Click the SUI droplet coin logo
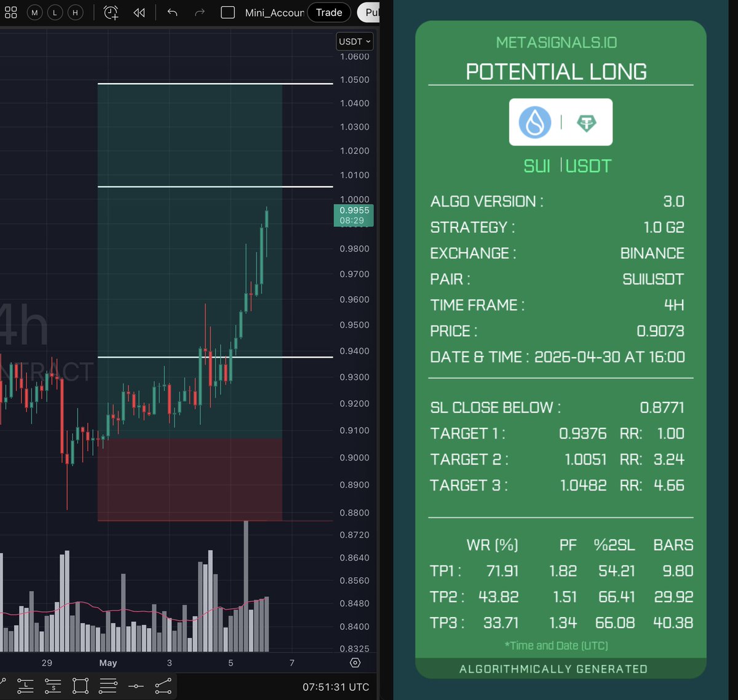The image size is (738, 700). pyautogui.click(x=535, y=122)
